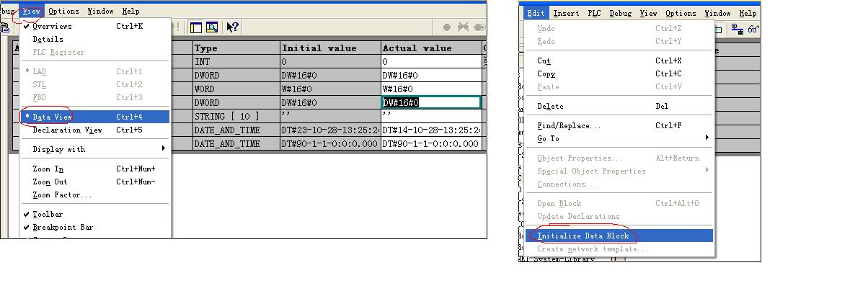Image resolution: width=868 pixels, height=291 pixels.
Task: Open Zoom Factor dialog entry
Action: (x=94, y=194)
